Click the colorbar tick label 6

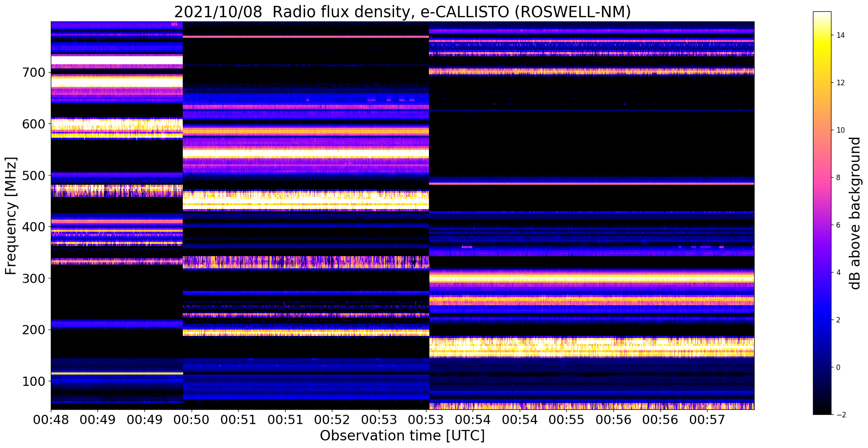[839, 225]
